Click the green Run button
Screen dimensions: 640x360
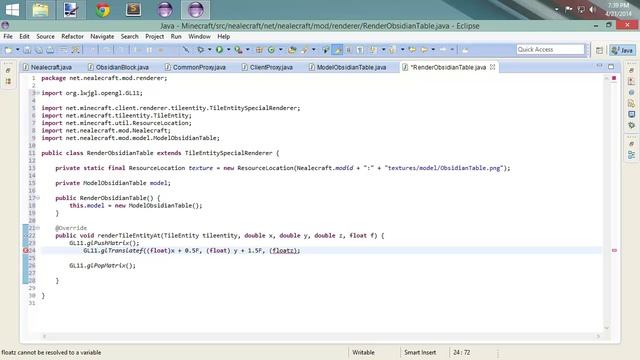tap(219, 50)
